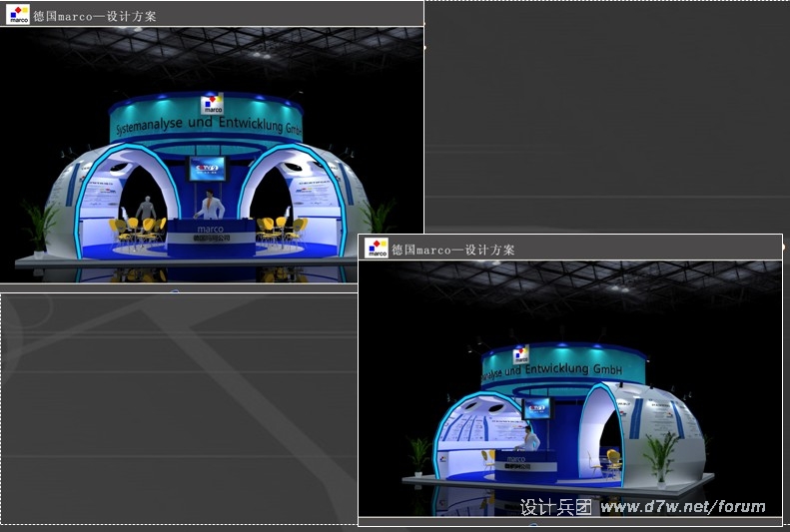The width and height of the screenshot is (790, 532).
Task: Click the 设计兵团 watermark text
Action: click(555, 507)
